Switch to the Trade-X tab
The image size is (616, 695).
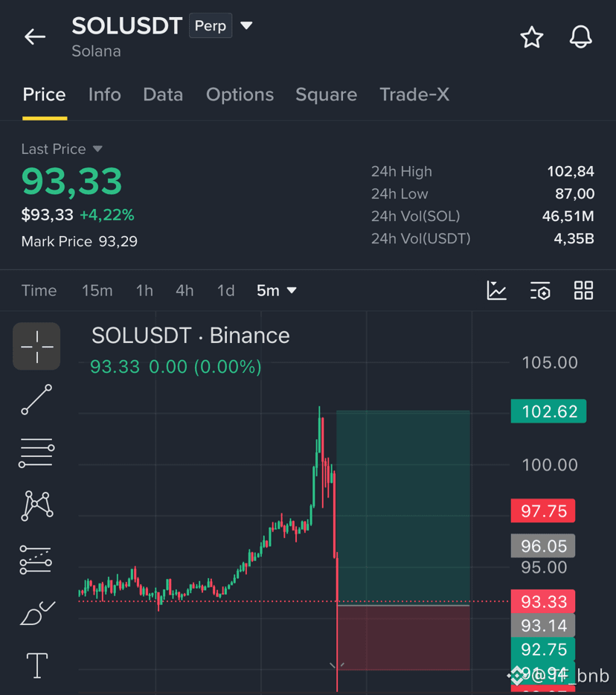click(414, 95)
